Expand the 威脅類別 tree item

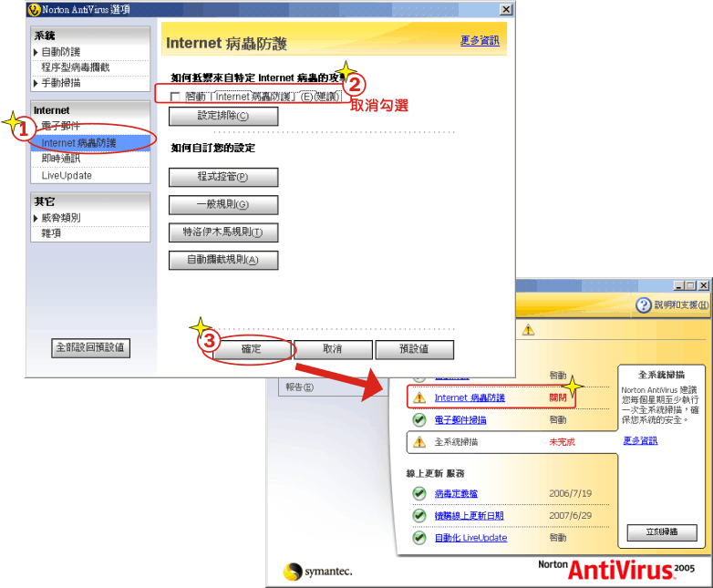coord(36,218)
